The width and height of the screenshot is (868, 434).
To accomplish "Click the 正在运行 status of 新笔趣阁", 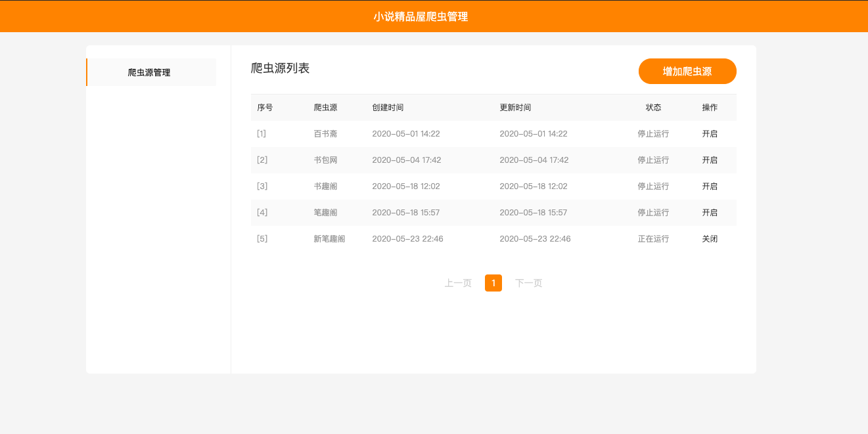I will pos(653,239).
